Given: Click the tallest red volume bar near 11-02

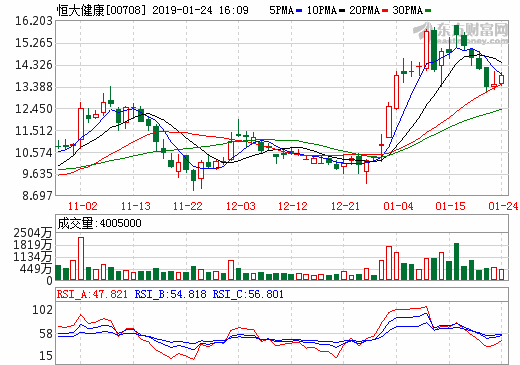Looking at the screenshot, I should coord(81,259).
